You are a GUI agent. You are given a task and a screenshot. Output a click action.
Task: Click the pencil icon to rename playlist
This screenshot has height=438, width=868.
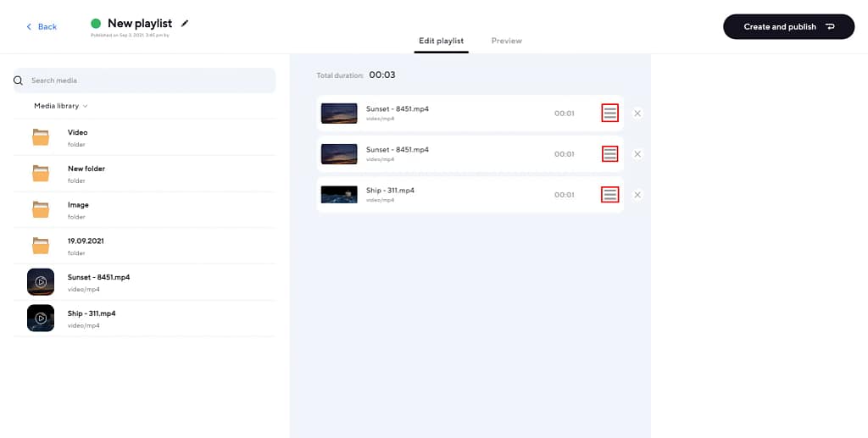click(x=185, y=23)
